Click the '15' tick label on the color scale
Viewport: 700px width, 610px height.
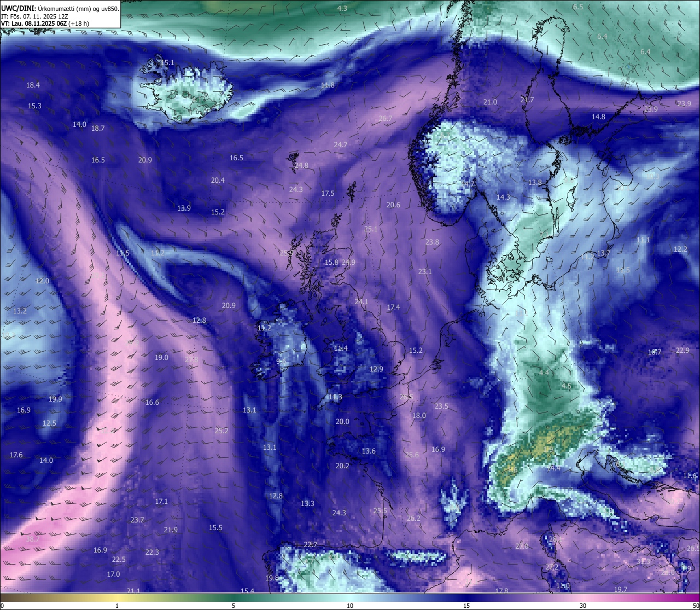click(466, 606)
